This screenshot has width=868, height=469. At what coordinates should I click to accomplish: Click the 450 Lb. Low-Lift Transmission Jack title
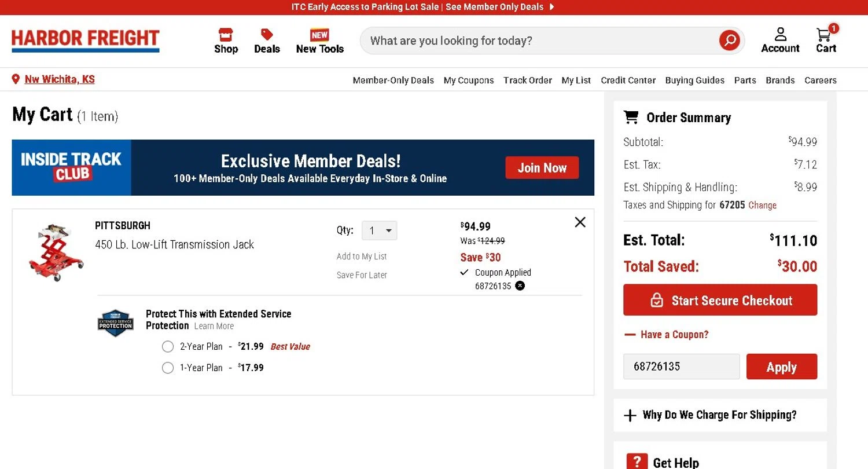point(174,244)
